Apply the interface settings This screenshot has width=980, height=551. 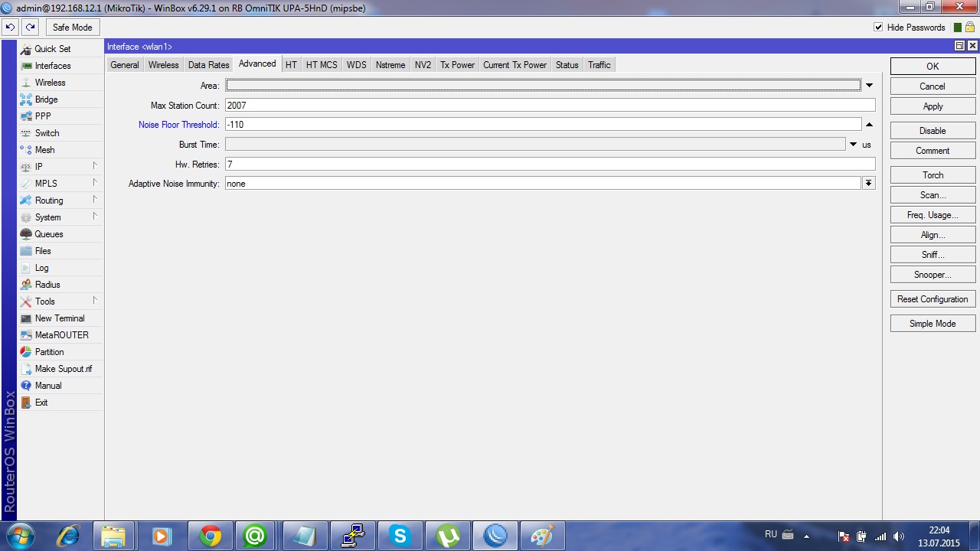(x=933, y=106)
